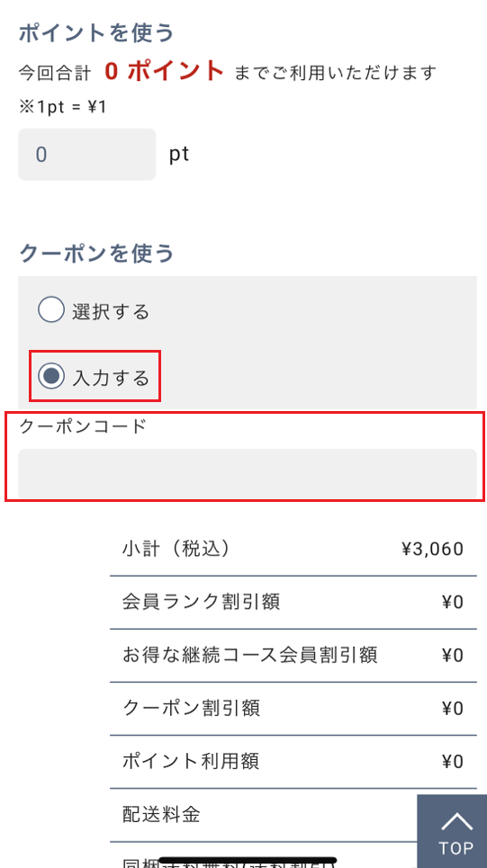
Task: Click the pt unit label beside points field
Action: click(x=179, y=155)
